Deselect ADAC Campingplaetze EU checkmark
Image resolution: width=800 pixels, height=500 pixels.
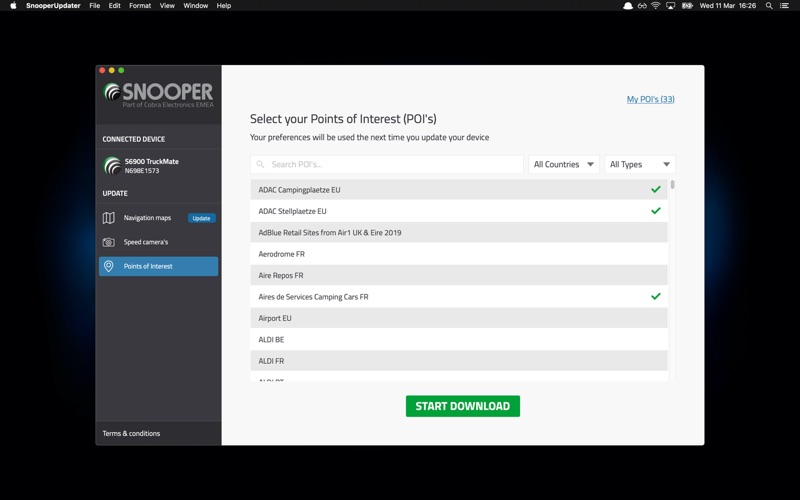(656, 189)
